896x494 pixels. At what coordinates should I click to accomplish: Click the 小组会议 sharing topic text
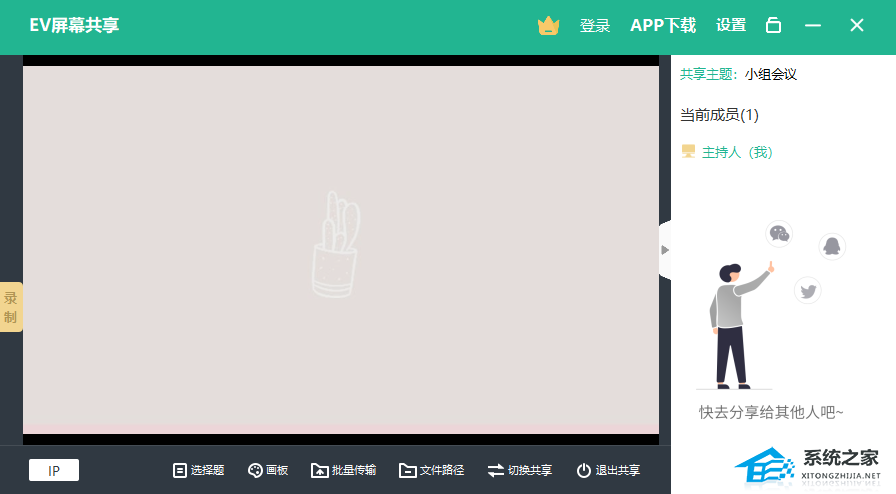coord(771,74)
